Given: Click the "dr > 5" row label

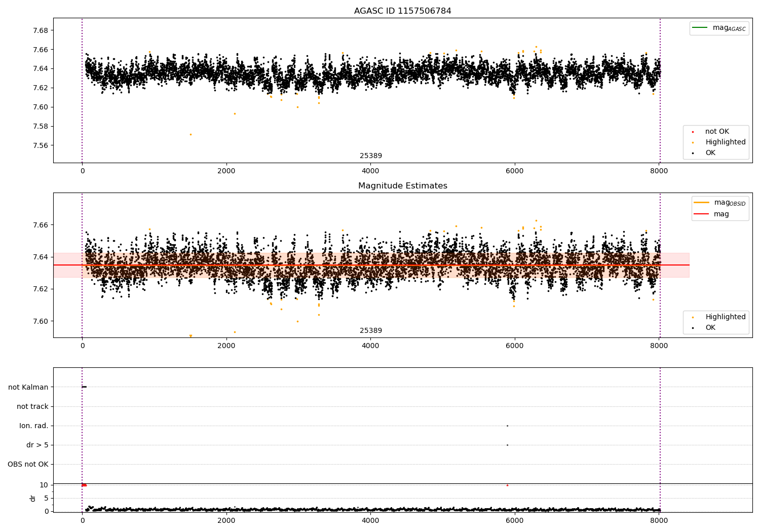Looking at the screenshot, I should tap(37, 445).
